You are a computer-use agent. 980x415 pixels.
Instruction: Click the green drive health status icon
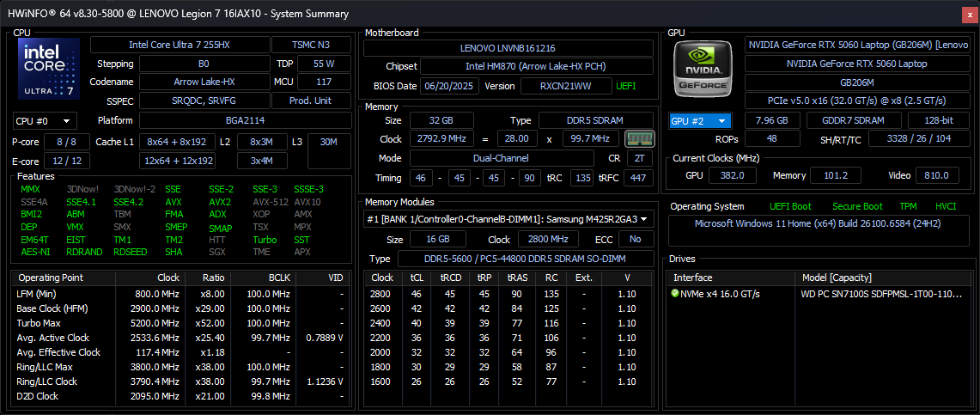[x=675, y=294]
